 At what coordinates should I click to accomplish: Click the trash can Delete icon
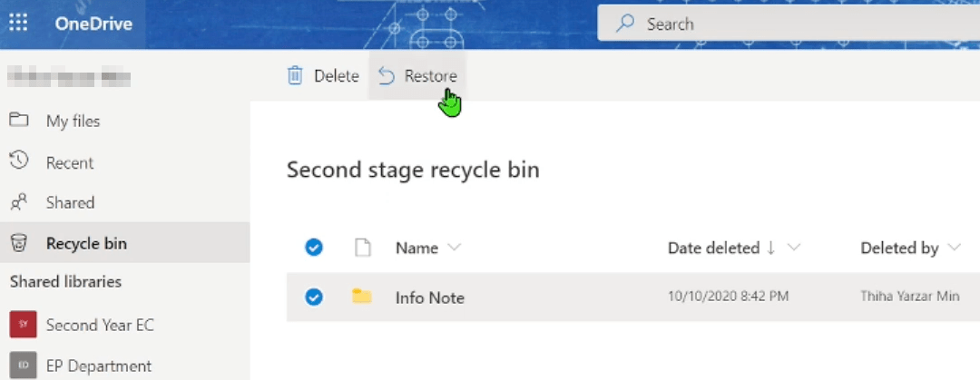pyautogui.click(x=295, y=76)
